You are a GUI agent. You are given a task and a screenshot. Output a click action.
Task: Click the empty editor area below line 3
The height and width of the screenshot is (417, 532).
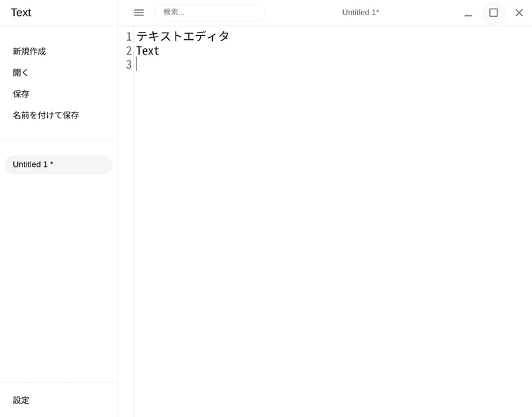click(x=299, y=200)
